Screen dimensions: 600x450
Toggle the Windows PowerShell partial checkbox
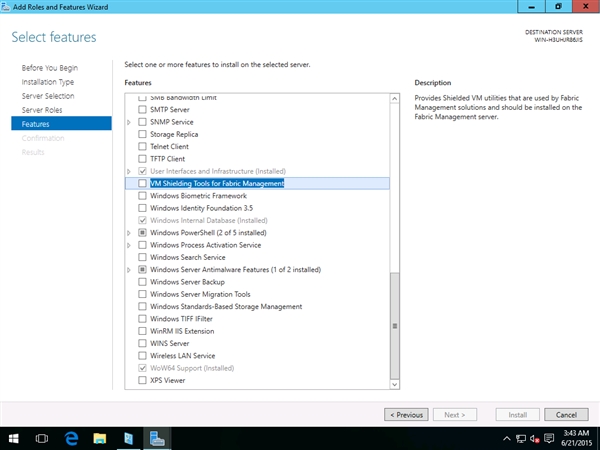(x=142, y=233)
